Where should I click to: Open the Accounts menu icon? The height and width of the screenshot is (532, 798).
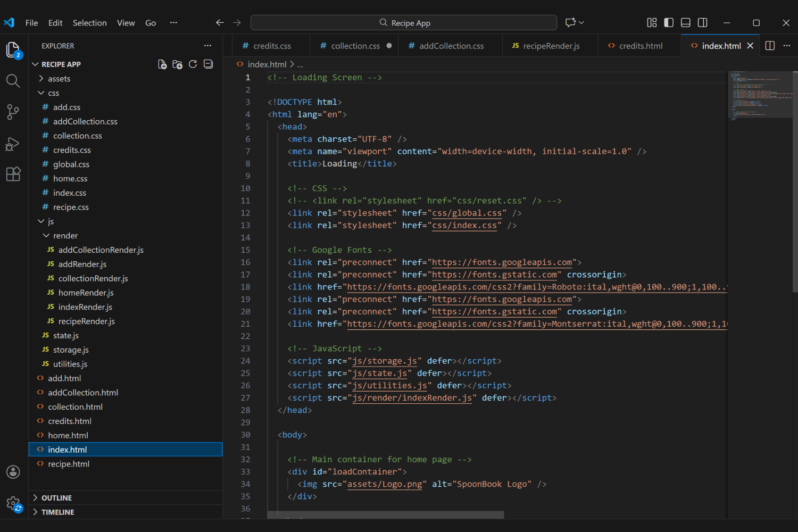tap(13, 472)
